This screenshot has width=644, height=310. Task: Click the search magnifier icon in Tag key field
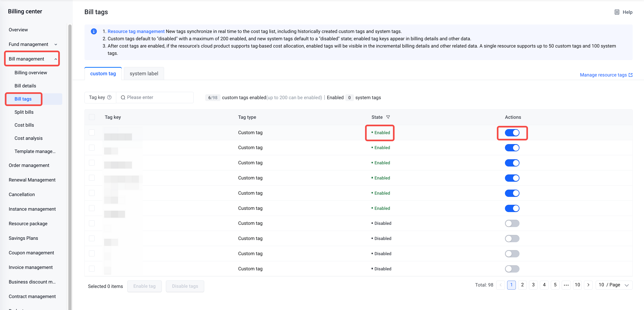click(x=123, y=98)
